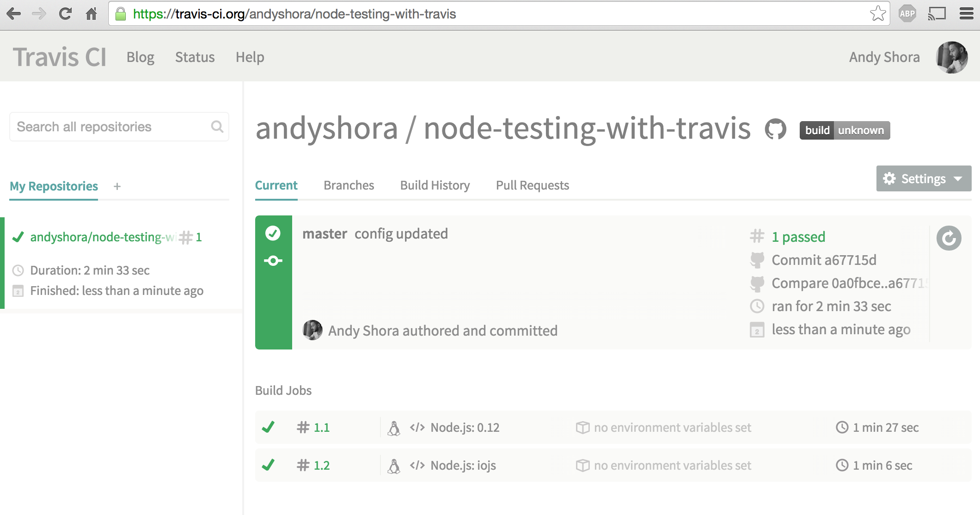Focus the Search all repositories field
The height and width of the screenshot is (515, 980).
tap(111, 127)
